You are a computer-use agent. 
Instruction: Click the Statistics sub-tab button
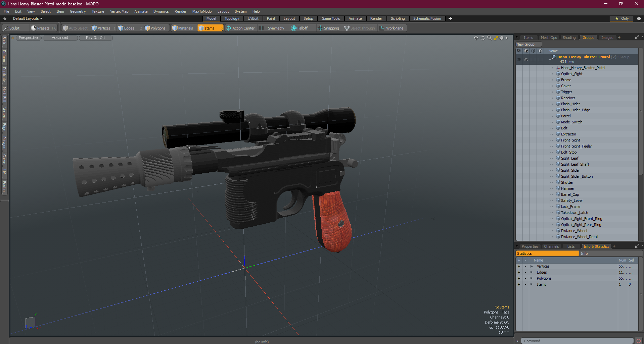click(x=547, y=253)
